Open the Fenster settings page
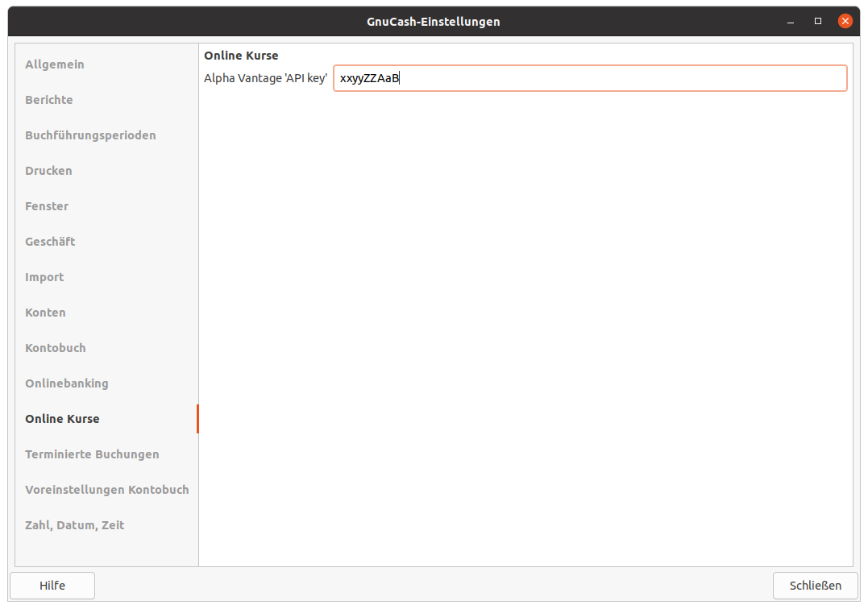This screenshot has width=868, height=609. point(47,206)
